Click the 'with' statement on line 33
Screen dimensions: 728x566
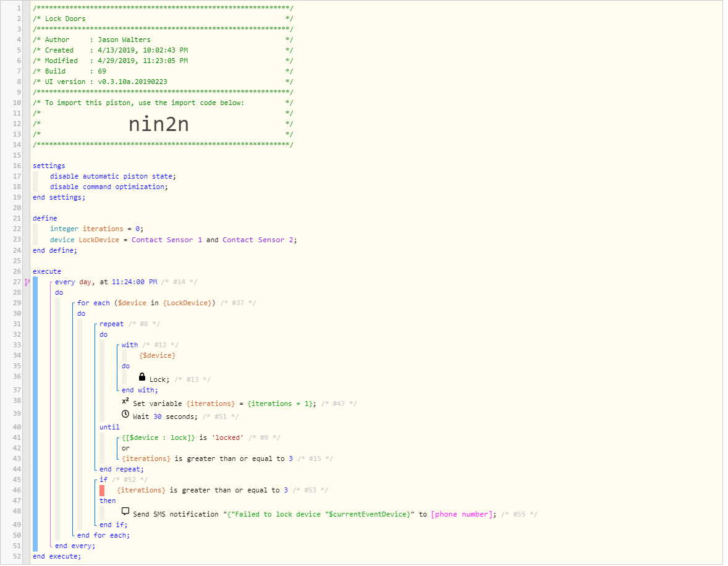click(130, 345)
